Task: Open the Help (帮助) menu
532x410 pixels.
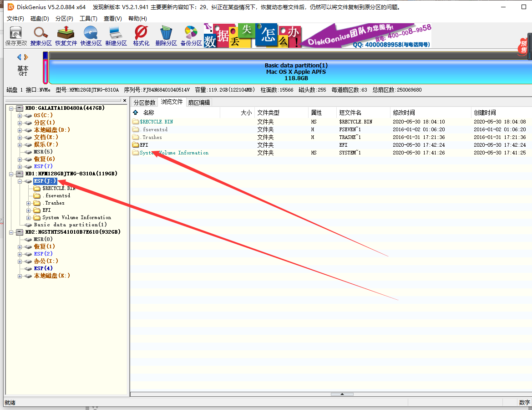Action: tap(137, 19)
